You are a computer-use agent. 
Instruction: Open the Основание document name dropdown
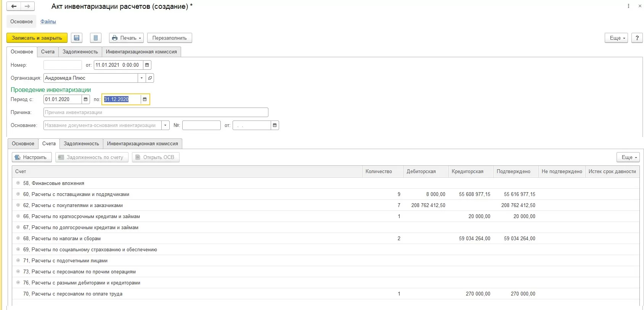coord(165,125)
